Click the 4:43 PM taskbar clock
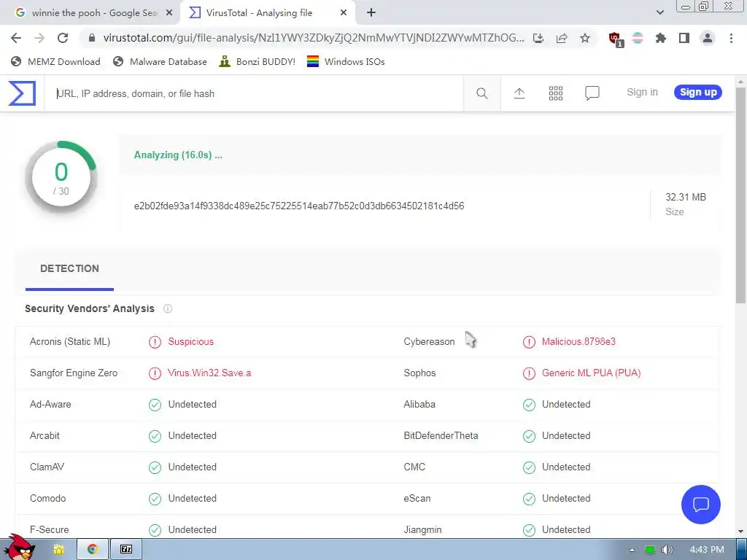The width and height of the screenshot is (747, 560). click(x=706, y=550)
